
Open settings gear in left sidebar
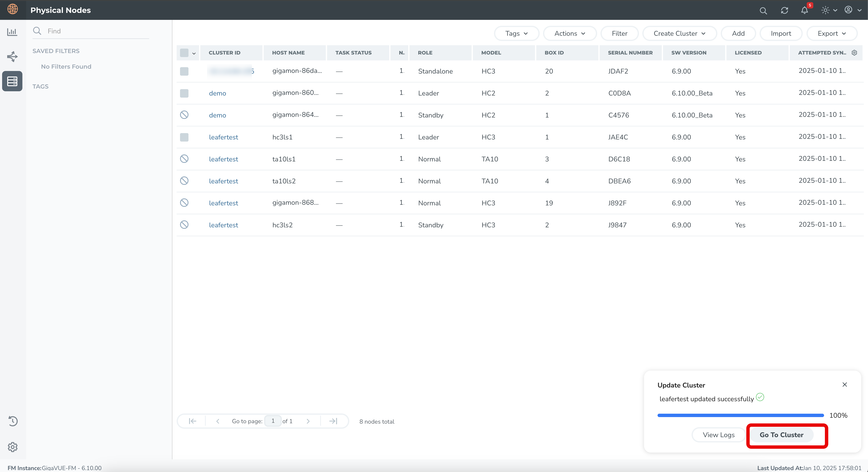[13, 447]
